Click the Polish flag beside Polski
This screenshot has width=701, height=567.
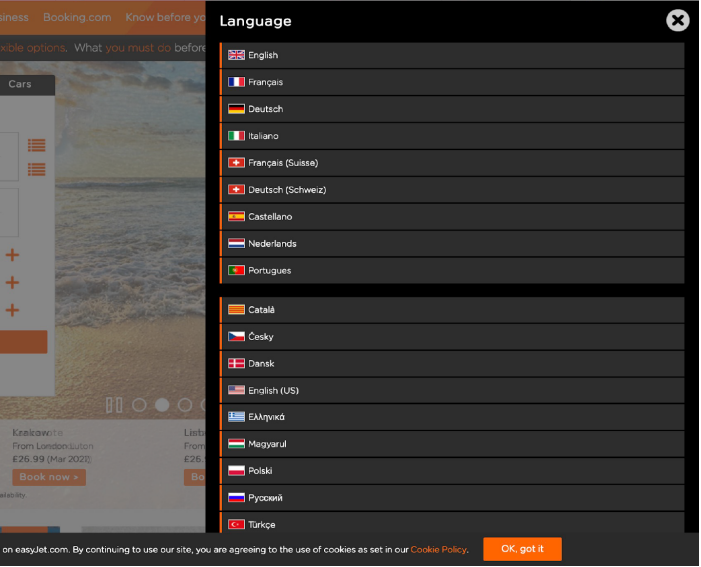236,470
